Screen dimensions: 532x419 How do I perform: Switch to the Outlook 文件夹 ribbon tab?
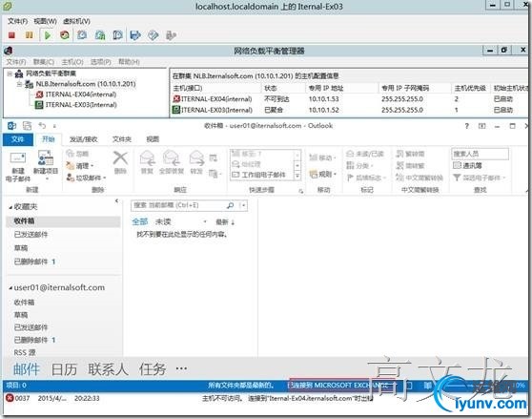122,139
